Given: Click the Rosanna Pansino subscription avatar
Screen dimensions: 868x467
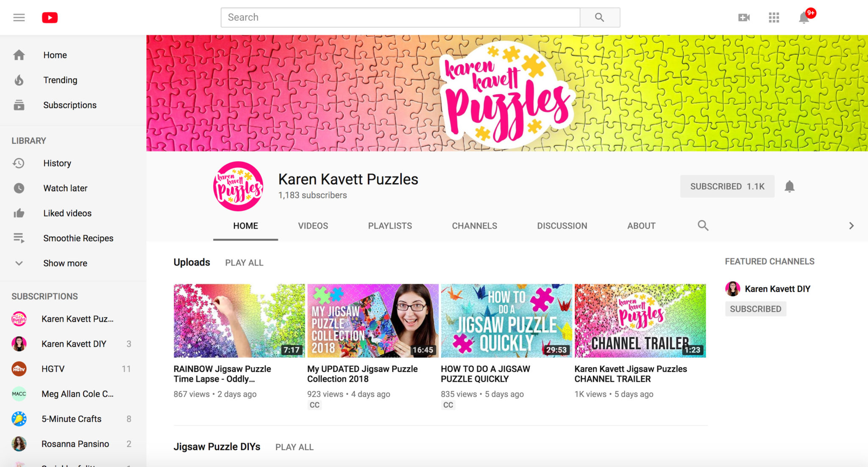Looking at the screenshot, I should (x=19, y=444).
